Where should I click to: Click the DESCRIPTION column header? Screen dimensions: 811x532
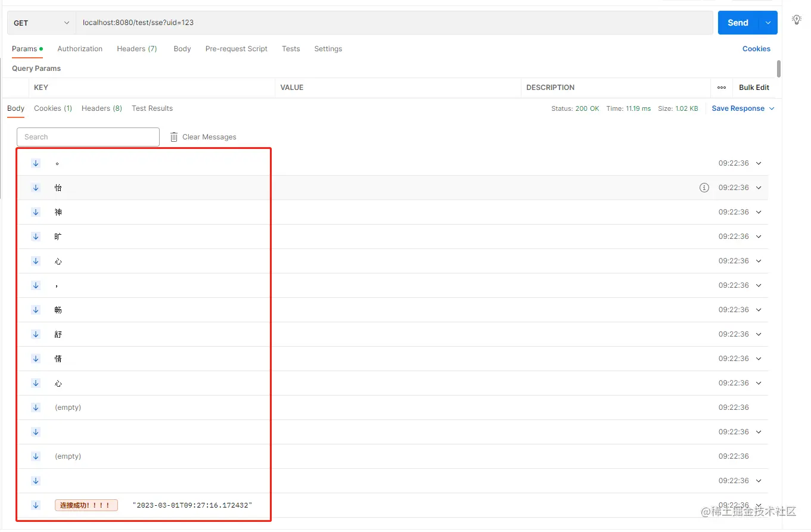click(x=551, y=88)
